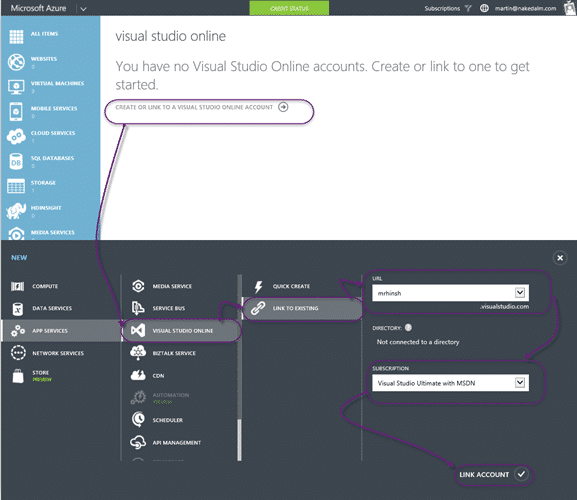Select the Network Services menu entry
This screenshot has height=500, width=577.
[x=61, y=353]
